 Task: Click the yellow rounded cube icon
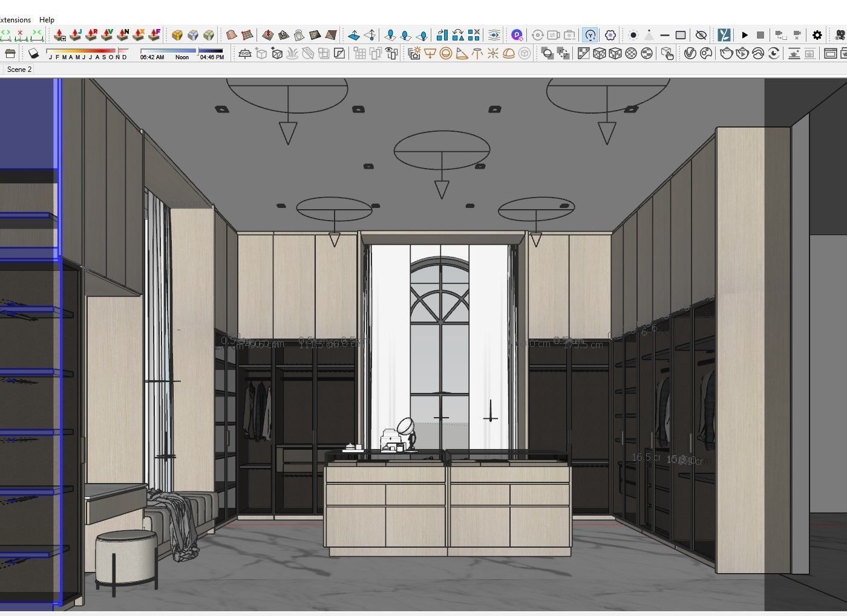(x=177, y=35)
